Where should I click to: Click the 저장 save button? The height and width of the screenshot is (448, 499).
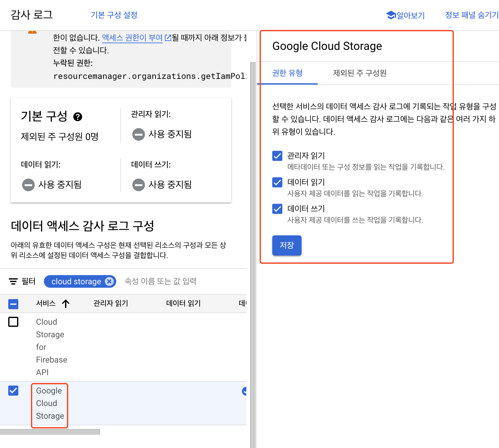[287, 245]
